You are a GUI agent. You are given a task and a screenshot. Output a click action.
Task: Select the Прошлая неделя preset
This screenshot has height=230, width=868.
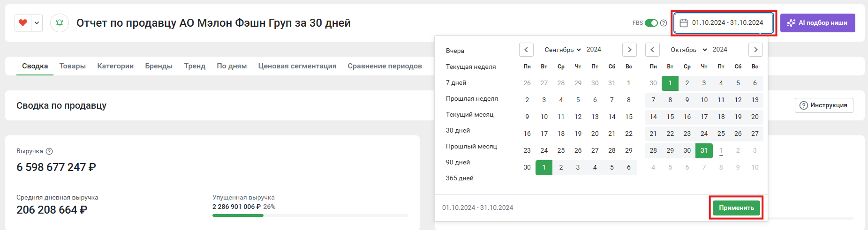(472, 98)
